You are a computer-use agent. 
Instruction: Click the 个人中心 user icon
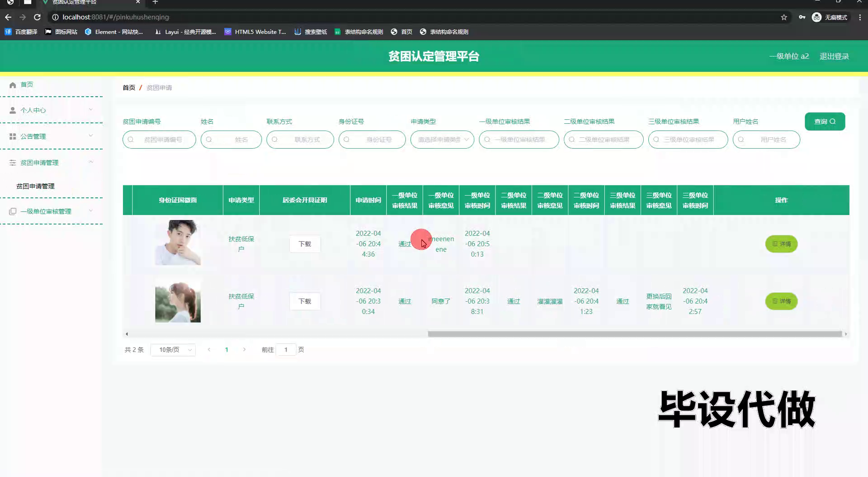tap(13, 110)
